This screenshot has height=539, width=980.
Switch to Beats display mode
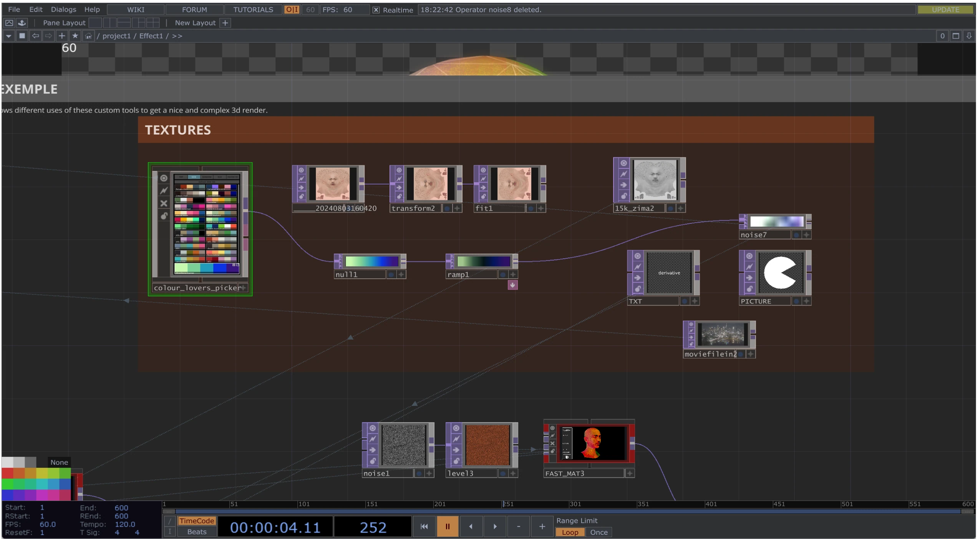click(196, 532)
